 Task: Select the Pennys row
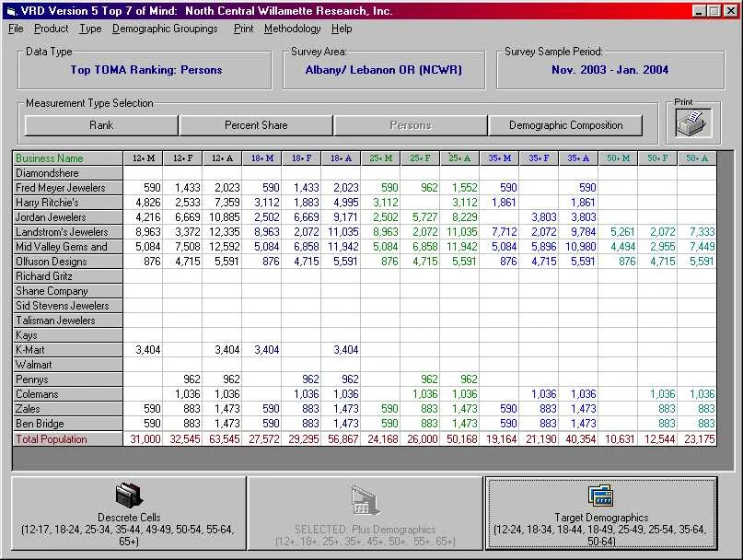68,379
